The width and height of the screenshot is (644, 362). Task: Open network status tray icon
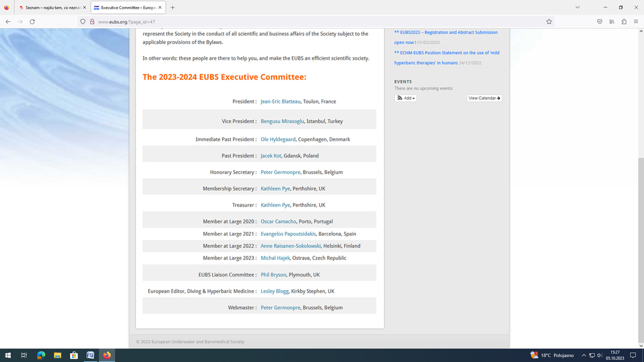point(591,355)
